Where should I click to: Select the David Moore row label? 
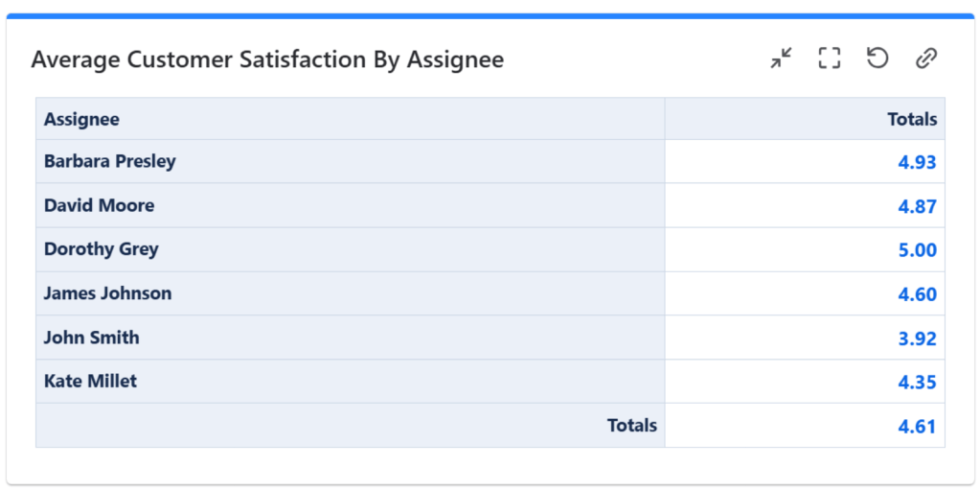tap(99, 205)
